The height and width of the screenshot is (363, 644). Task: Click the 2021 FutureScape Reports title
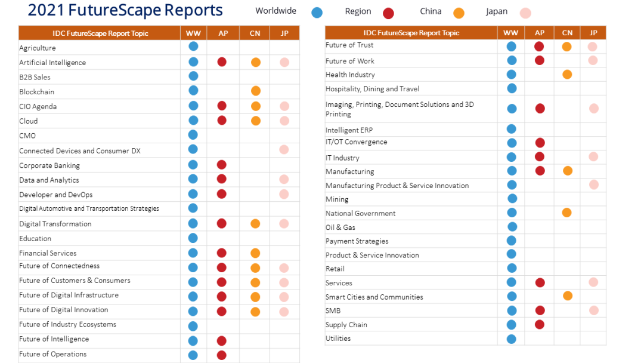click(x=125, y=10)
